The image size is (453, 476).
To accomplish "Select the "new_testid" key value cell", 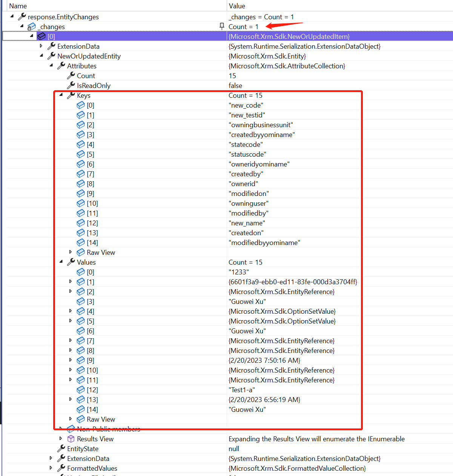I will [247, 115].
